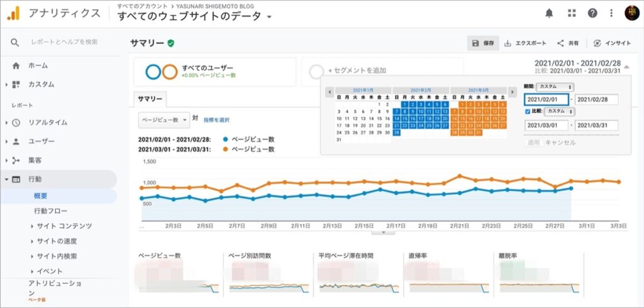The image size is (644, 308).
Task: Open the 比較 カスタム dropdown
Action: [x=558, y=111]
